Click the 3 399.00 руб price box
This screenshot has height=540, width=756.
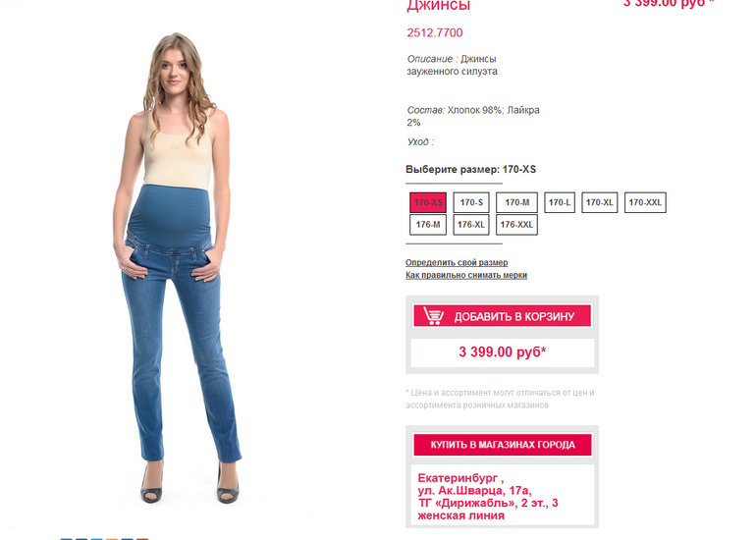(x=503, y=352)
